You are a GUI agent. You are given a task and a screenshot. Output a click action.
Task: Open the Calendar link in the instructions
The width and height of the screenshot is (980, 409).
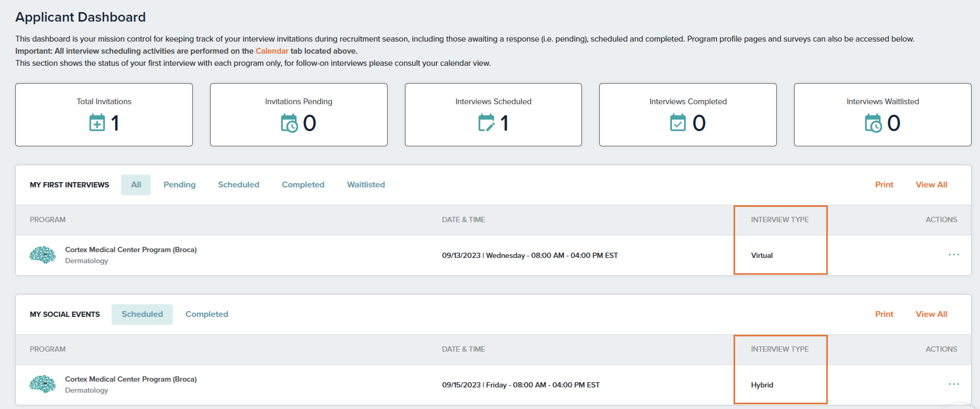[272, 51]
